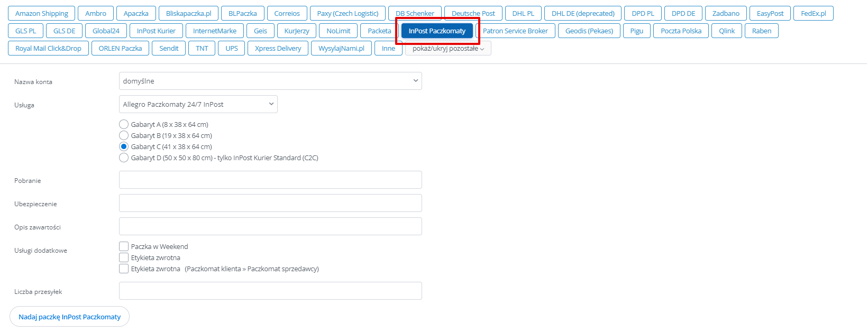Open the WysylajNami.pl carrier tab
Viewport: 868px width, 332px height.
(x=341, y=48)
